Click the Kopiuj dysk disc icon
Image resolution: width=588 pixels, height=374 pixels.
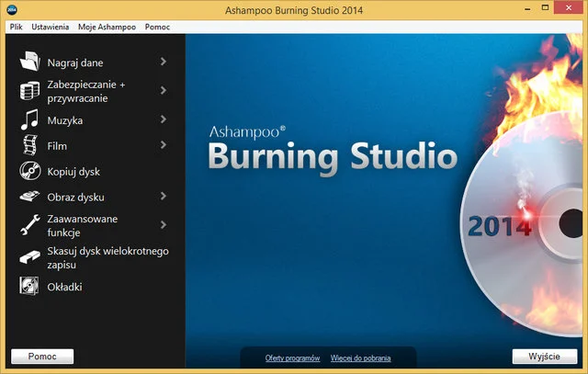(30, 171)
